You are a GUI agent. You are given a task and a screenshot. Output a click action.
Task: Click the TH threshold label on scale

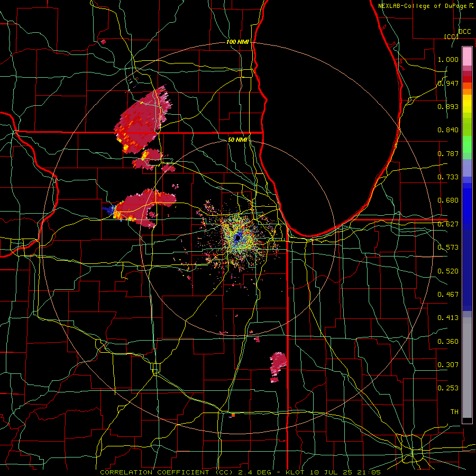coord(454,412)
